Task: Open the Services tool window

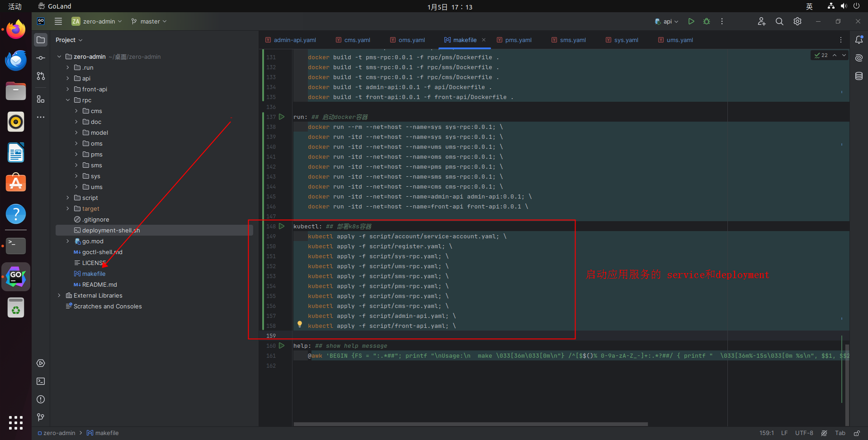Action: pos(41,363)
